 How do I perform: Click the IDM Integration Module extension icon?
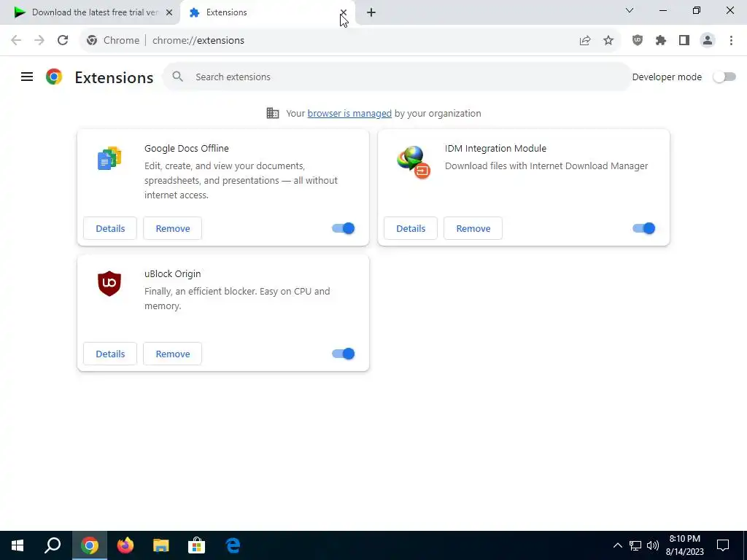pos(413,162)
